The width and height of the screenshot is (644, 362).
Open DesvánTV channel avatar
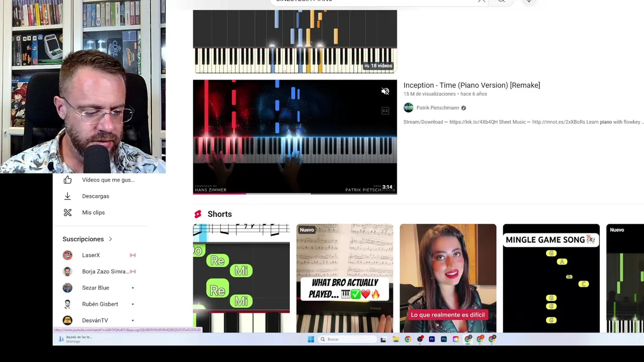67,320
